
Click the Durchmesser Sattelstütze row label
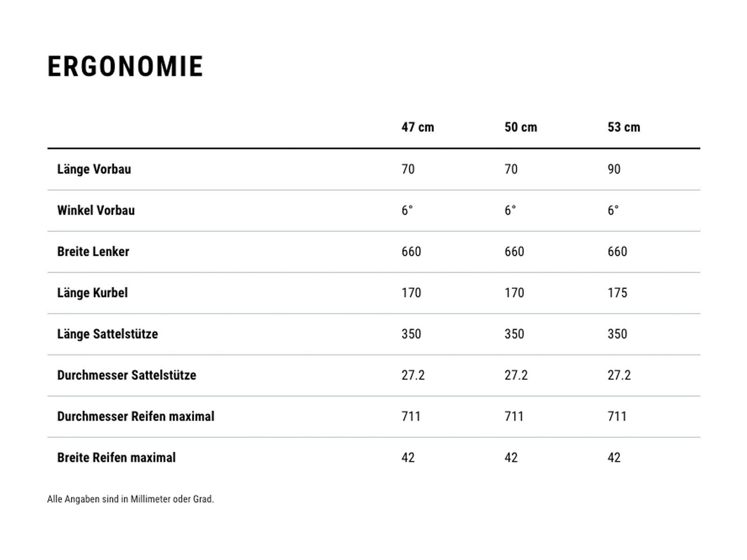coord(127,375)
